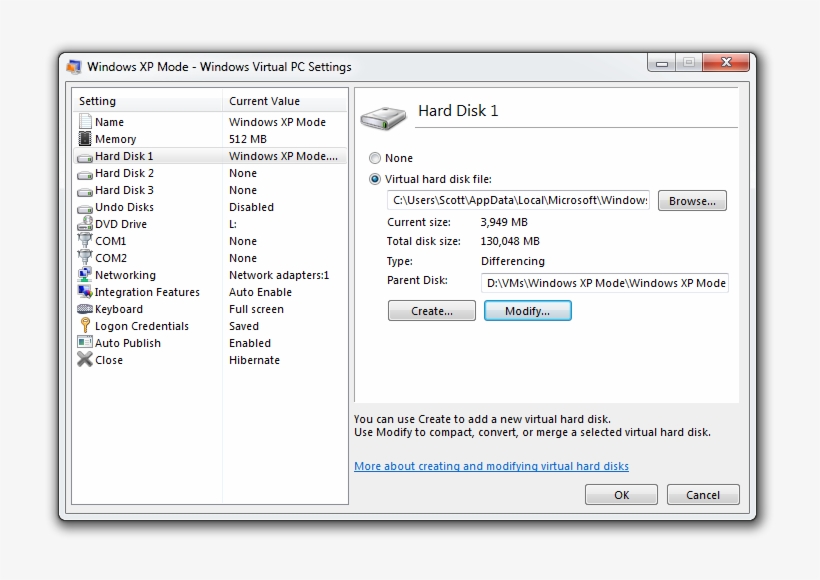Select the Logon Credentials label
This screenshot has width=820, height=580.
142,326
